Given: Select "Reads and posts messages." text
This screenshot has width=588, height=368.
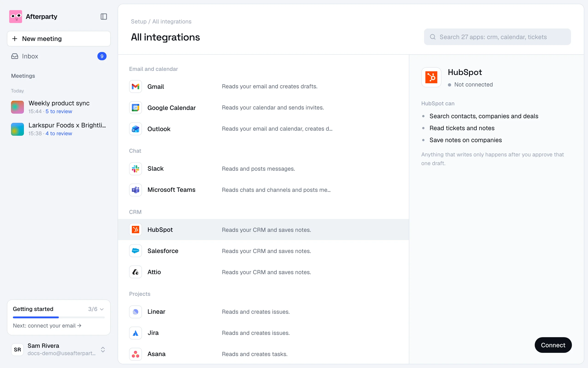Looking at the screenshot, I should tap(258, 169).
